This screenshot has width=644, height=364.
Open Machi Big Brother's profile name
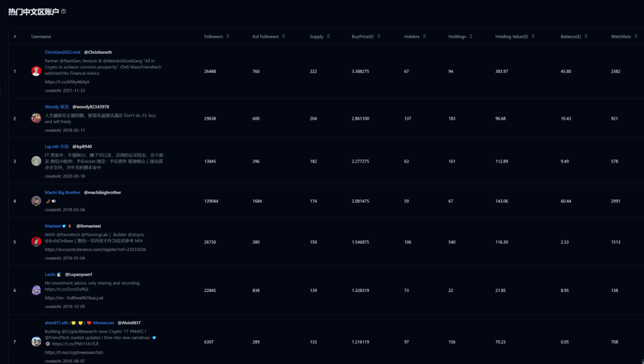click(63, 192)
